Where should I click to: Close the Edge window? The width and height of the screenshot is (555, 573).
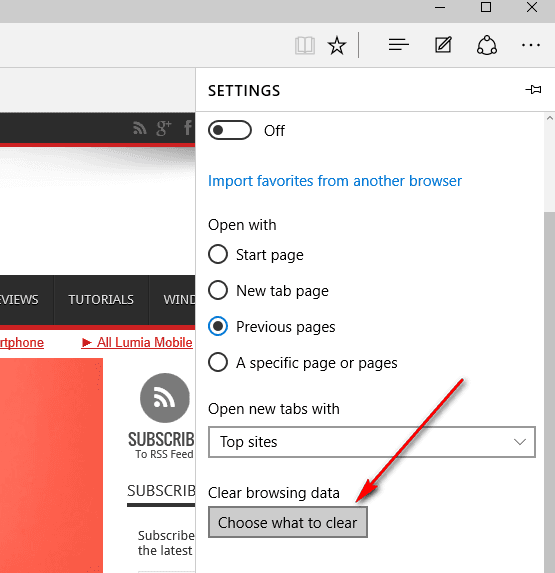tap(532, 7)
